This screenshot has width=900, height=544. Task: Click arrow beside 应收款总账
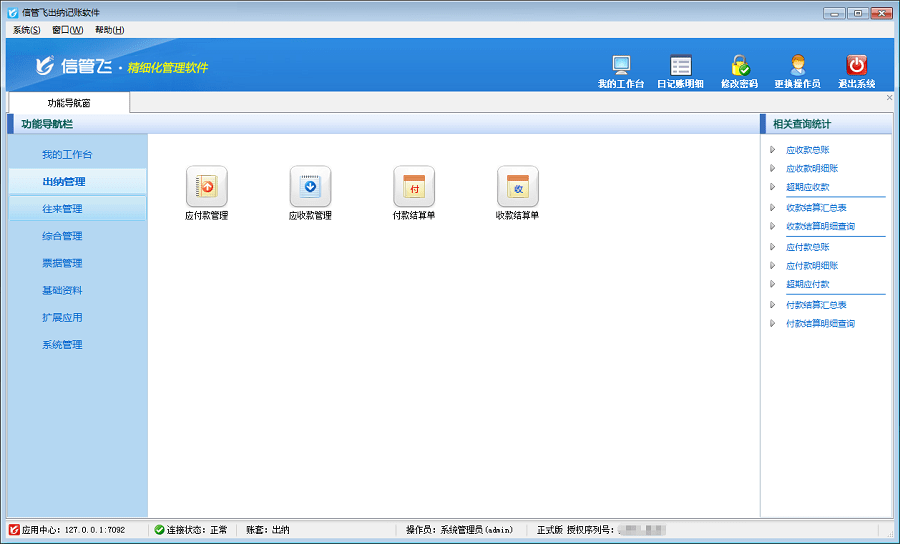pos(773,150)
